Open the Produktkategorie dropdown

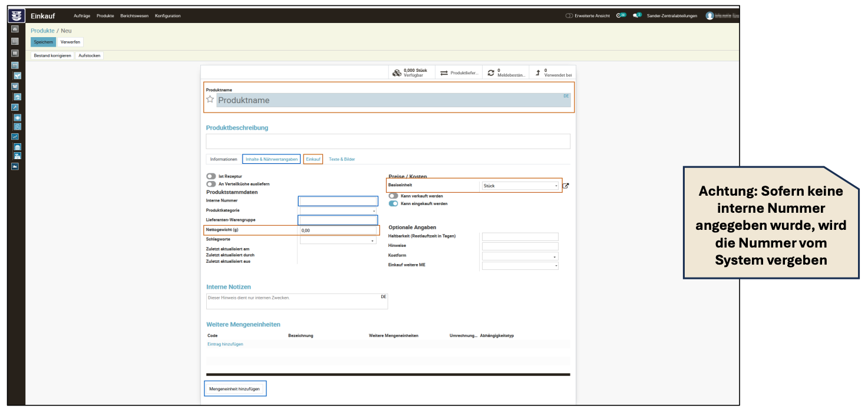(x=338, y=210)
